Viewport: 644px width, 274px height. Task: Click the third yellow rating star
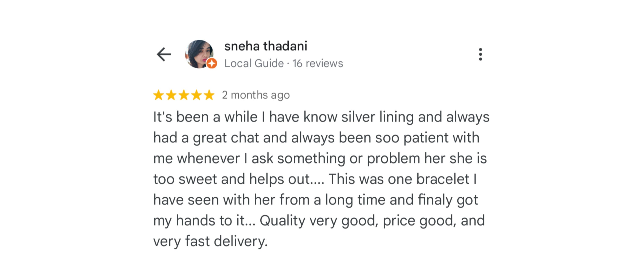point(184,95)
